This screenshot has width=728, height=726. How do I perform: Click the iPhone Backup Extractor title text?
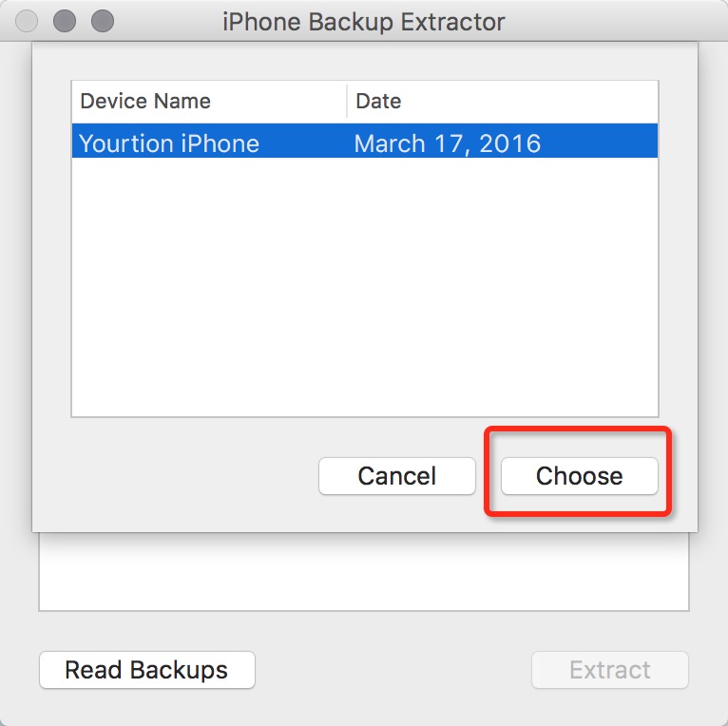(363, 21)
